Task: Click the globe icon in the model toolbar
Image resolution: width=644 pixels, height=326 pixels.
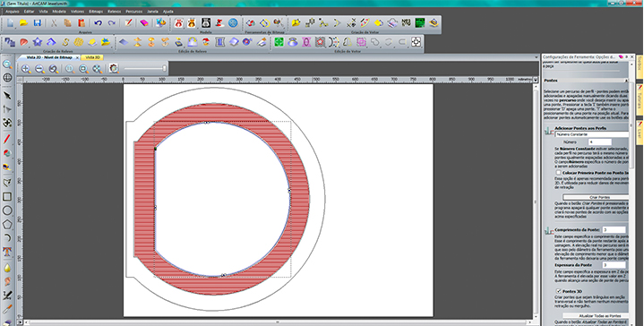Action: coord(233,23)
